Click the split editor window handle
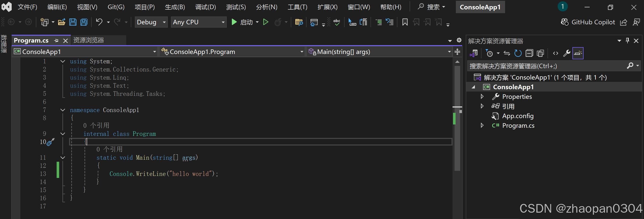 pos(457,52)
